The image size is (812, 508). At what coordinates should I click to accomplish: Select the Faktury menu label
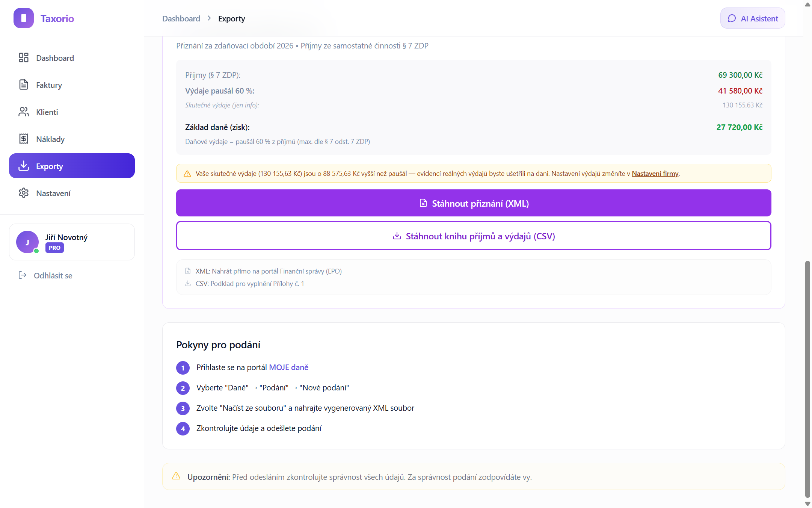click(x=49, y=85)
